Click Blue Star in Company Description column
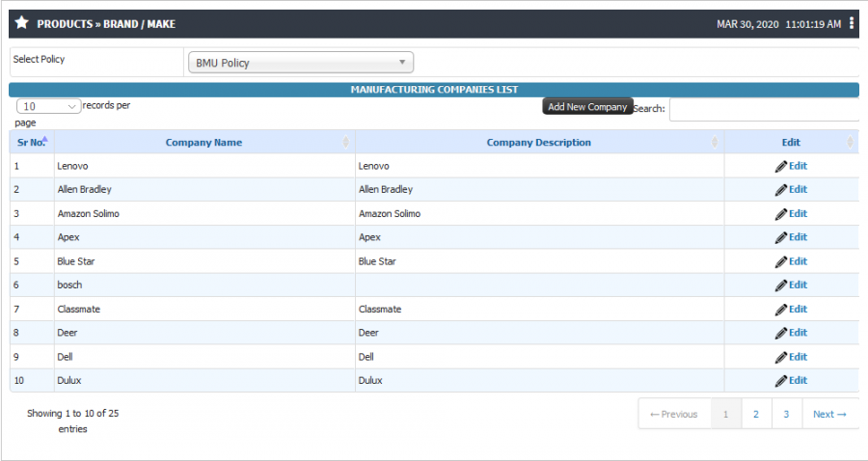Image resolution: width=868 pixels, height=461 pixels. pyautogui.click(x=377, y=261)
